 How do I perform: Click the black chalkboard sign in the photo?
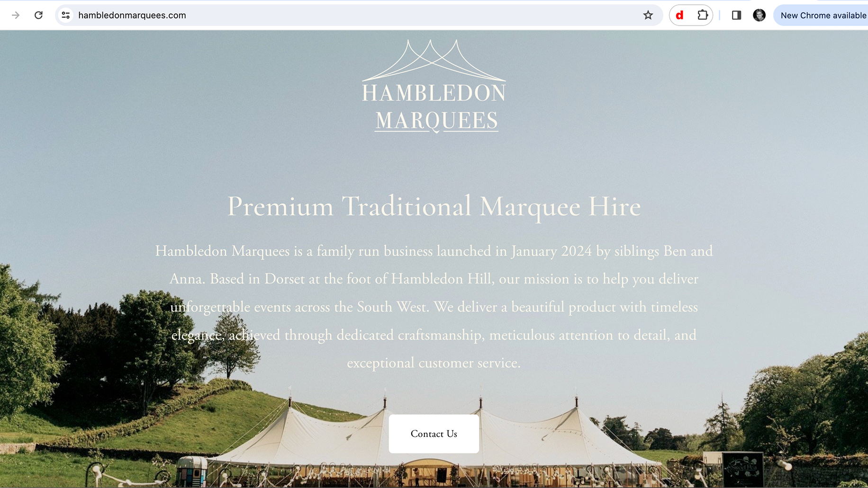tap(743, 469)
